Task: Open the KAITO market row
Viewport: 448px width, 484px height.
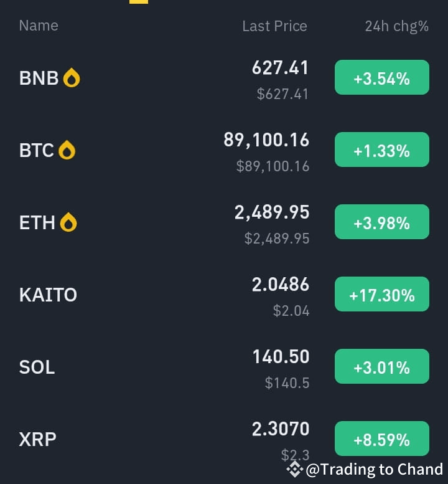Action: [224, 295]
